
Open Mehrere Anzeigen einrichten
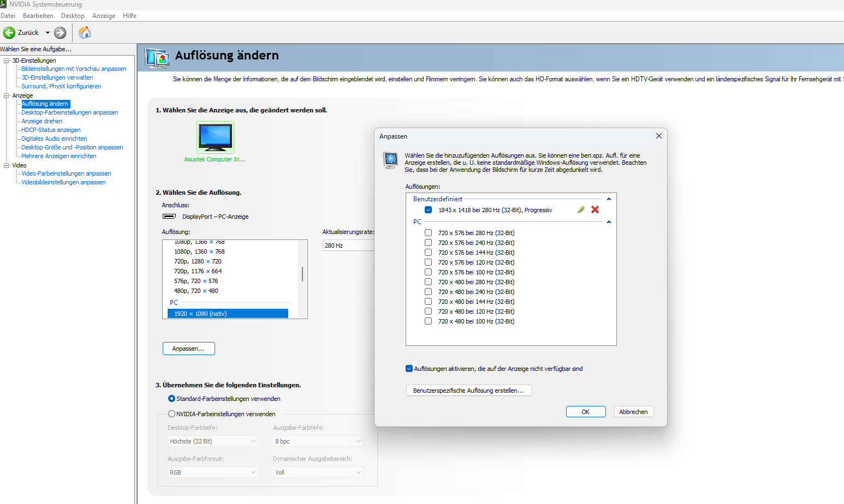pos(59,156)
